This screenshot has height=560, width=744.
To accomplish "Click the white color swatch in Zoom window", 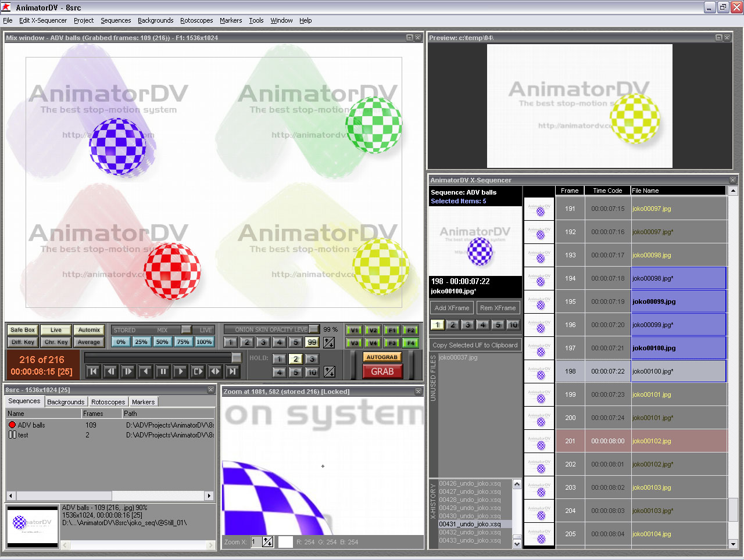I will pyautogui.click(x=285, y=542).
